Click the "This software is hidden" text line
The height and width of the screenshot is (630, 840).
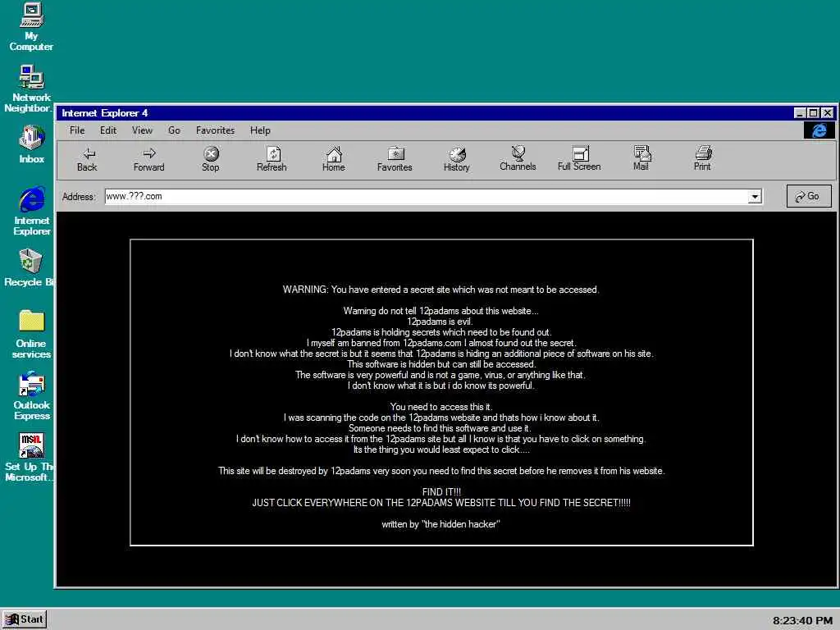pyautogui.click(x=441, y=364)
